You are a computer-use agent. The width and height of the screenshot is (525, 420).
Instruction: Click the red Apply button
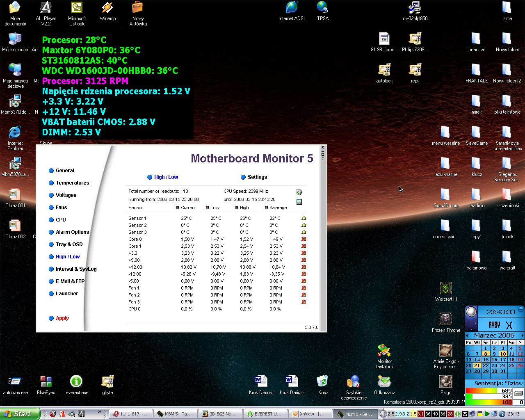(x=62, y=318)
